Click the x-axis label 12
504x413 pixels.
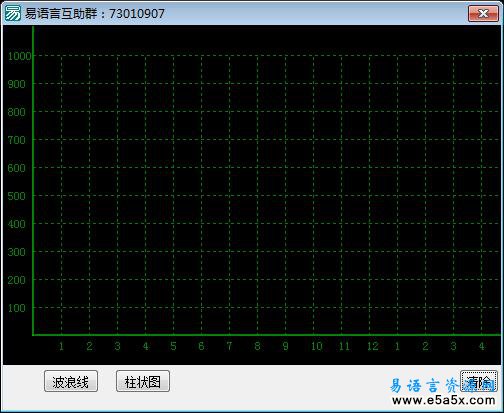point(373,346)
